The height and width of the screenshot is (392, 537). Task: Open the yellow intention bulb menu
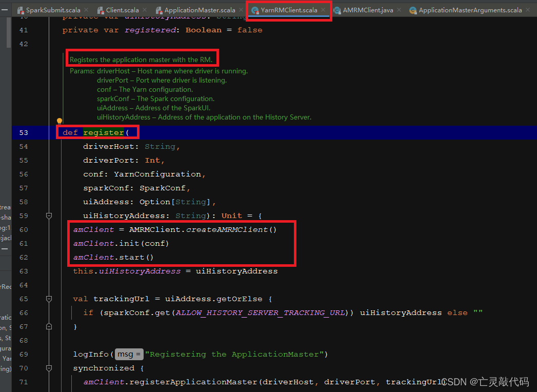(59, 121)
